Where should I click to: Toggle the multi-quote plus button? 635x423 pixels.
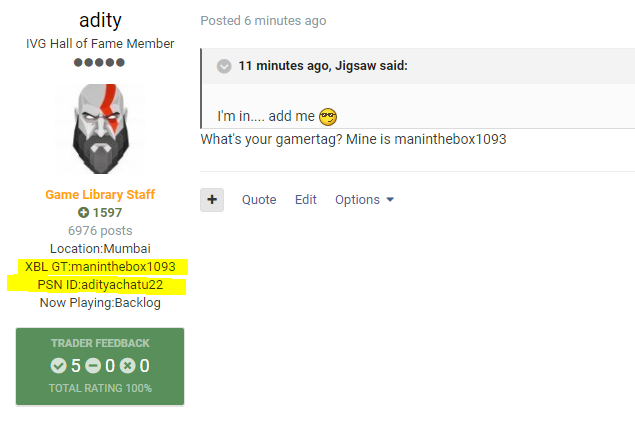click(212, 200)
